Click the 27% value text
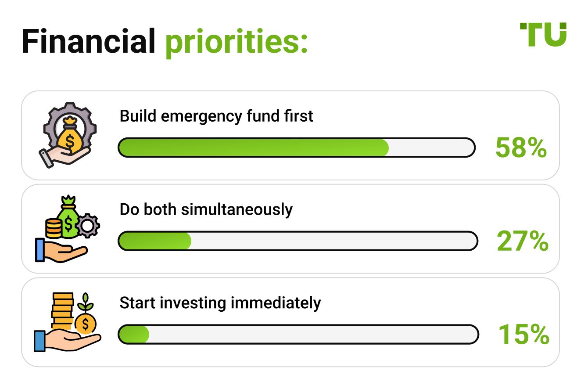 (x=523, y=241)
